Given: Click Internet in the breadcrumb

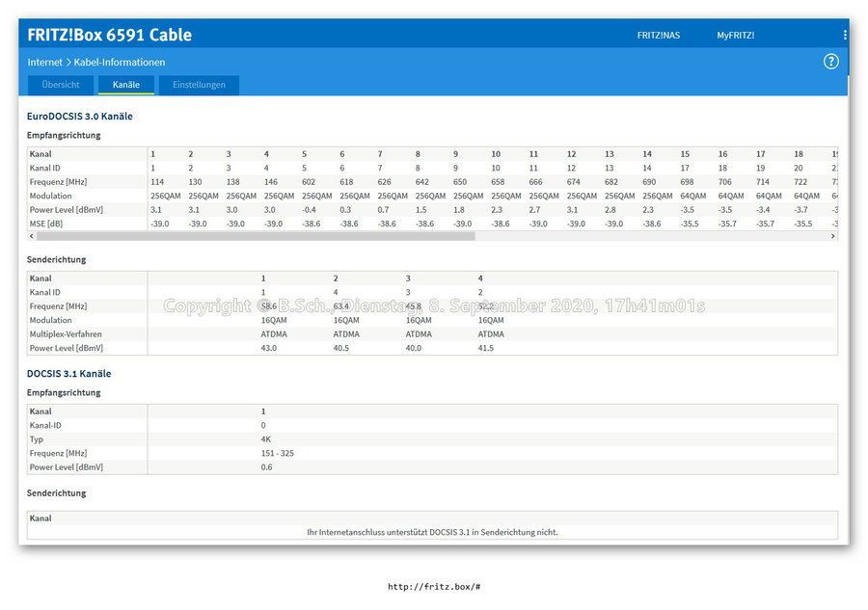Looking at the screenshot, I should click(x=44, y=62).
